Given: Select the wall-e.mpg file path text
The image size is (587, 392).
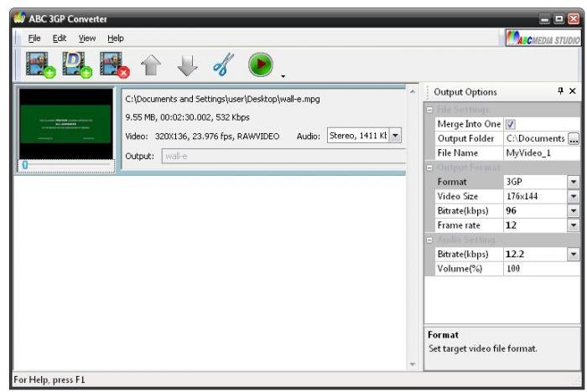Looking at the screenshot, I should tap(222, 99).
